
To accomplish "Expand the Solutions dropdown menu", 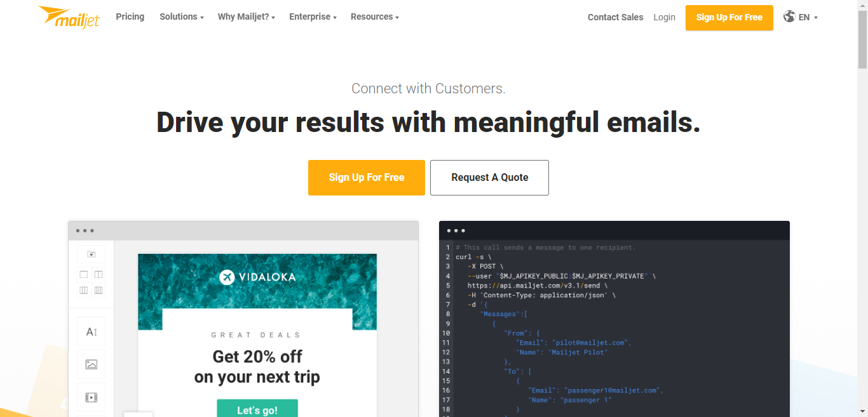I will (x=181, y=17).
